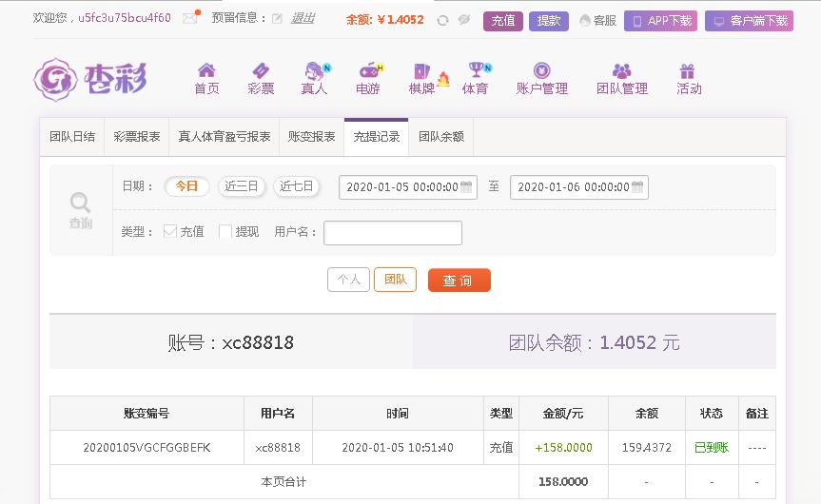Open start date calendar picker
This screenshot has height=504, width=821.
coord(466,186)
